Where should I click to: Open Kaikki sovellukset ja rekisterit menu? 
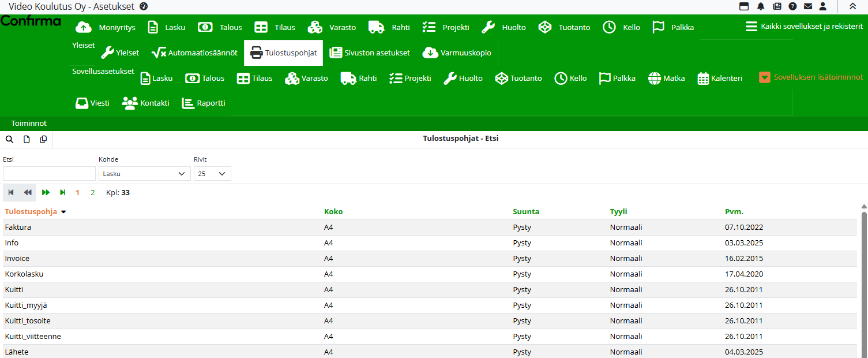[x=804, y=27]
